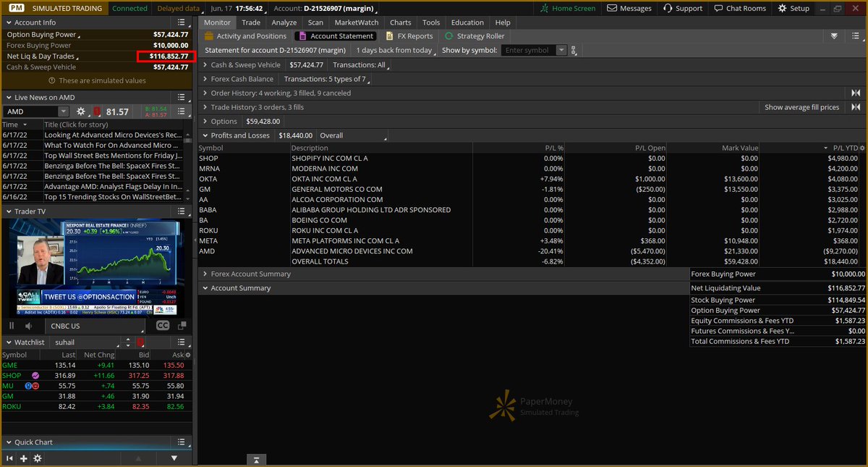Open the Transactions: 5 types of 7 filter
The image size is (868, 467).
[x=326, y=79]
